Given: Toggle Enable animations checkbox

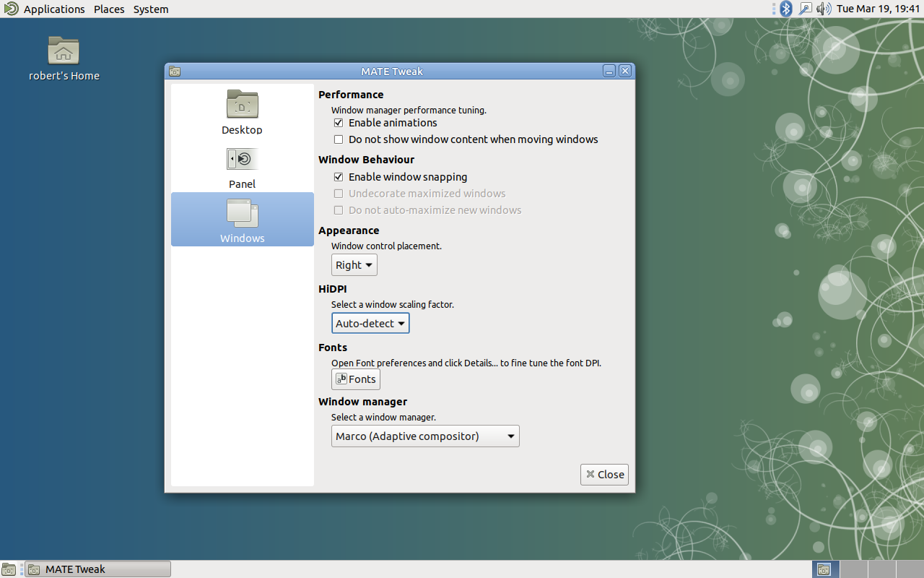Looking at the screenshot, I should click(x=339, y=123).
